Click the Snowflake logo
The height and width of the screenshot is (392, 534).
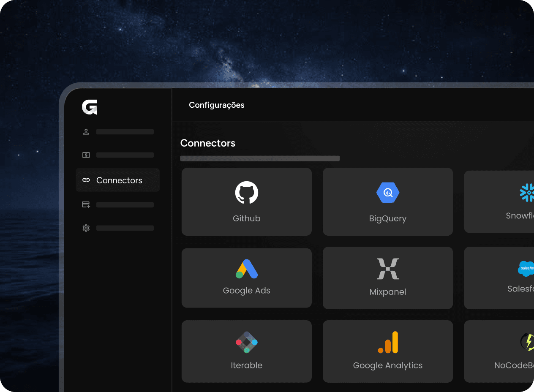tap(527, 193)
